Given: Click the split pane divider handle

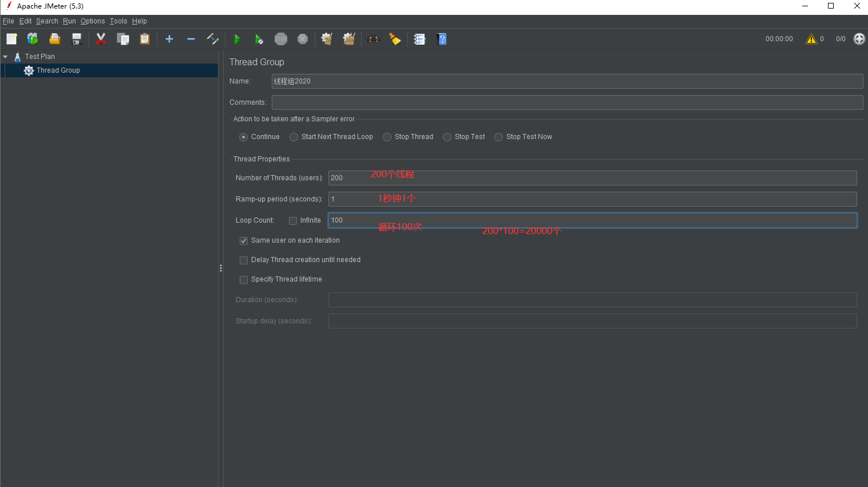Looking at the screenshot, I should coord(221,268).
